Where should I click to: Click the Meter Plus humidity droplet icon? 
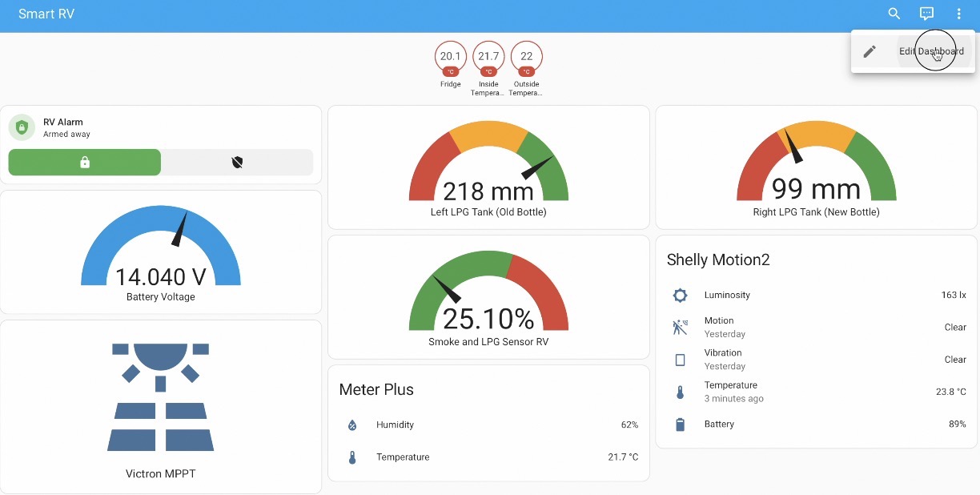pyautogui.click(x=351, y=425)
